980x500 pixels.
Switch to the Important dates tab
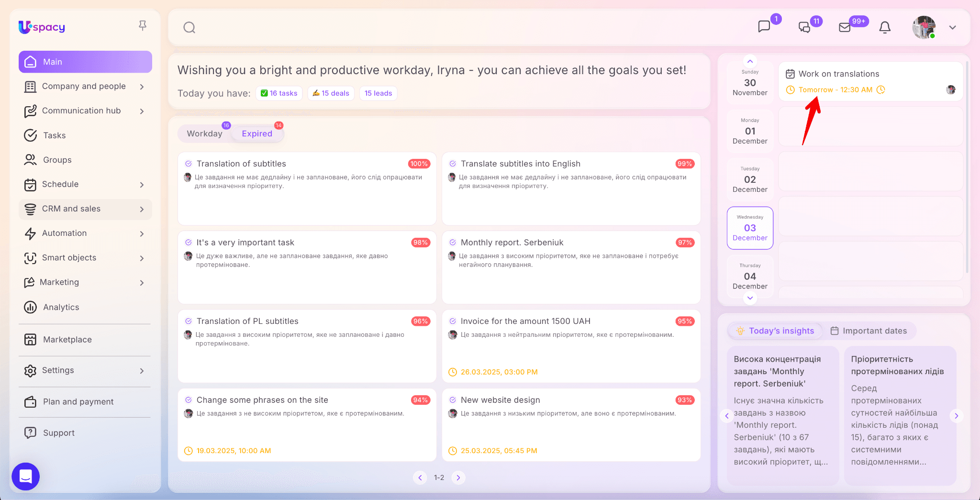[869, 331]
